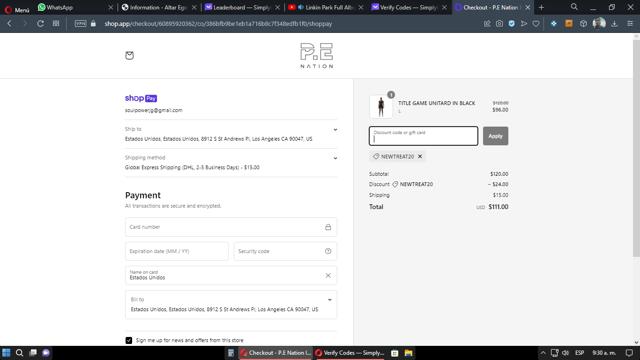This screenshot has height=360, width=640.
Task: Open browser tab search icon
Action: pos(574,7)
